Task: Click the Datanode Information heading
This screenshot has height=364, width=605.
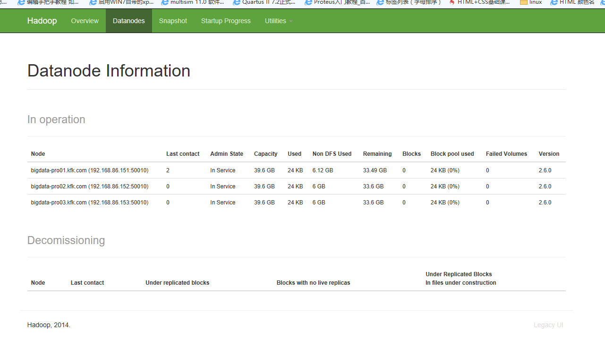Action: pyautogui.click(x=109, y=71)
